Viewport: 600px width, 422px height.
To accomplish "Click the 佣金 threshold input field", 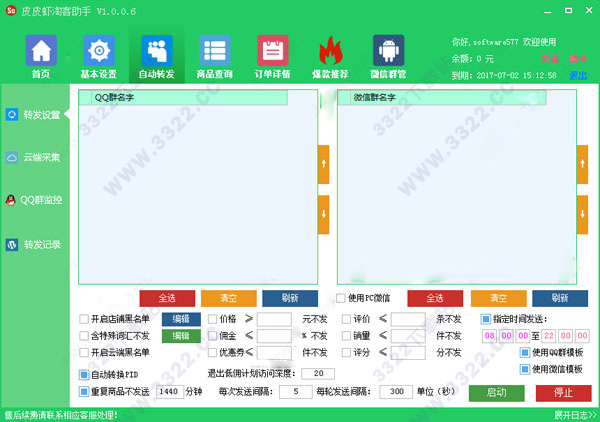I will pos(274,336).
